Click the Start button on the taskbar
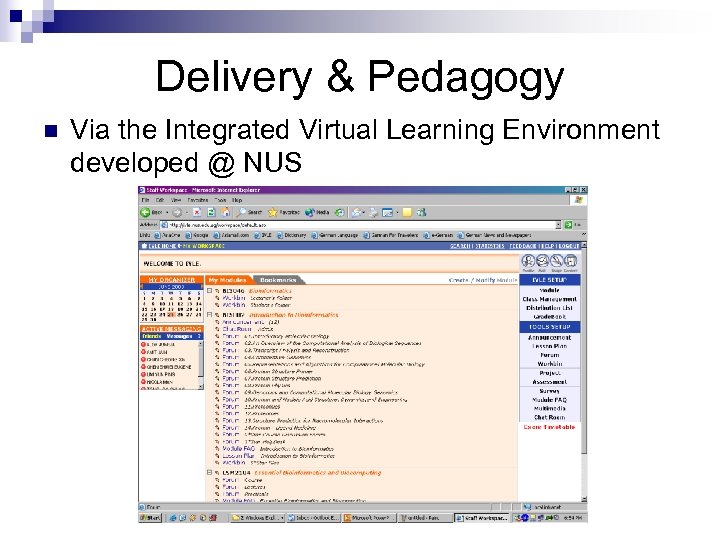Image resolution: width=720 pixels, height=540 pixels. 150,518
